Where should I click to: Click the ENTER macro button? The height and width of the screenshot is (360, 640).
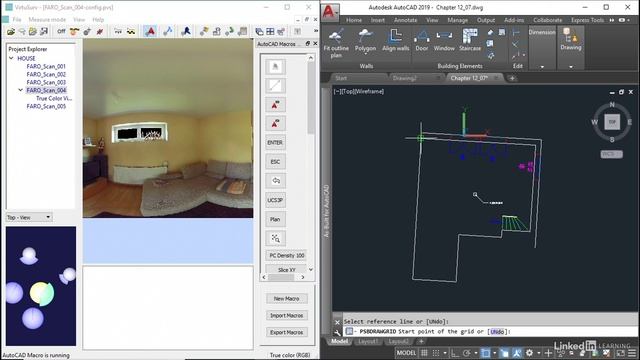(275, 142)
